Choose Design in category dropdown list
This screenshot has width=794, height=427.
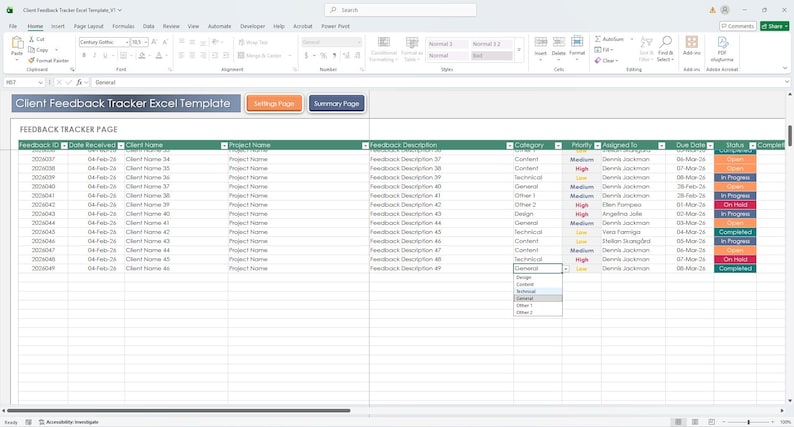coord(538,277)
